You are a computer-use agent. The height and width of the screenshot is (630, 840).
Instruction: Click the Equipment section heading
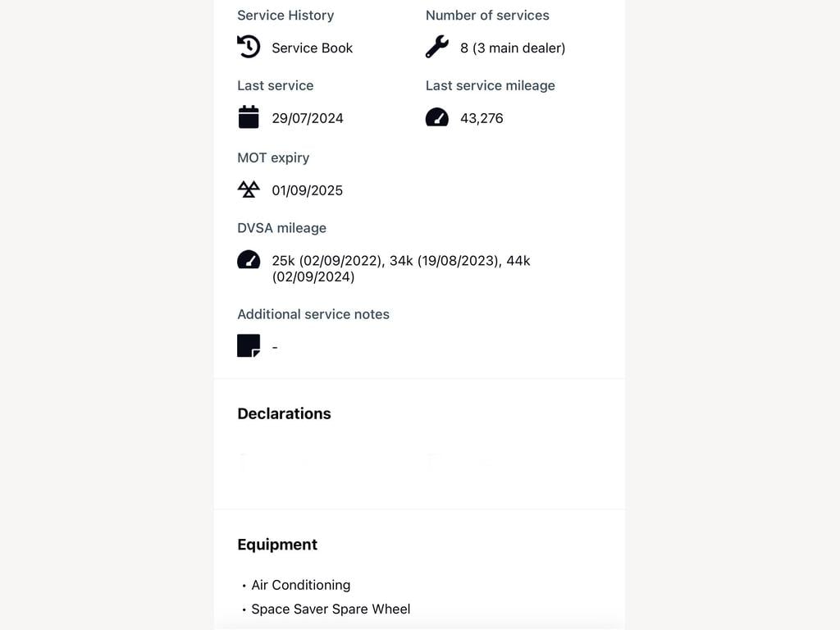pyautogui.click(x=277, y=545)
